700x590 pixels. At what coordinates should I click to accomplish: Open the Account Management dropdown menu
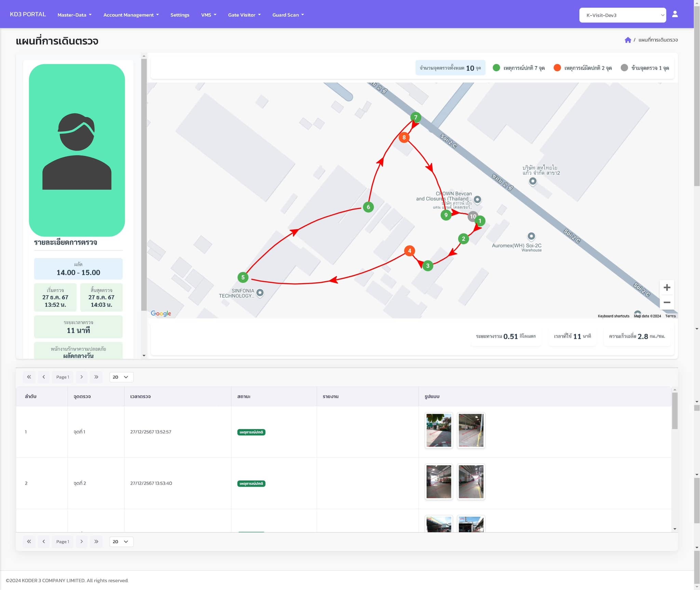click(131, 15)
